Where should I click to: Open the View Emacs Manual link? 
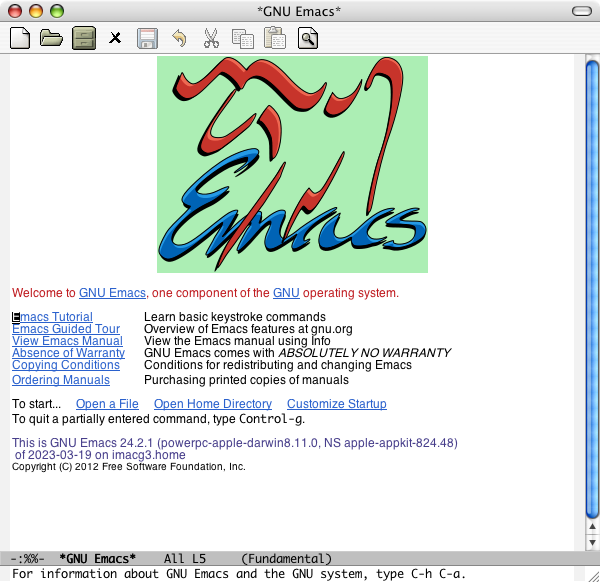[x=67, y=340]
